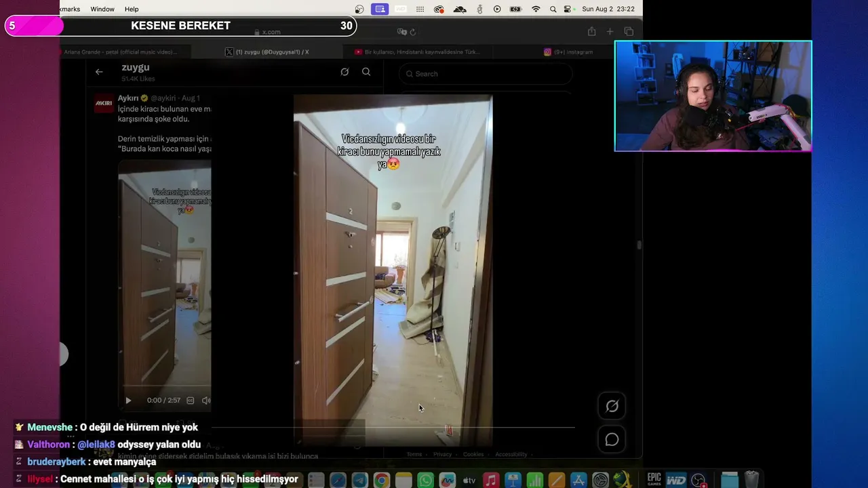Open a new tab with the plus button
The height and width of the screenshot is (488, 868).
(x=610, y=32)
